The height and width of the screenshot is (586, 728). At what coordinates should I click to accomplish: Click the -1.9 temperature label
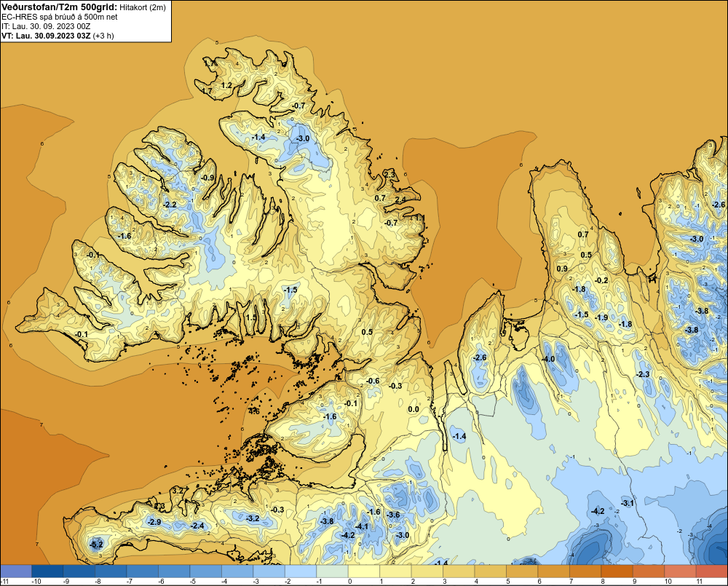coord(602,317)
